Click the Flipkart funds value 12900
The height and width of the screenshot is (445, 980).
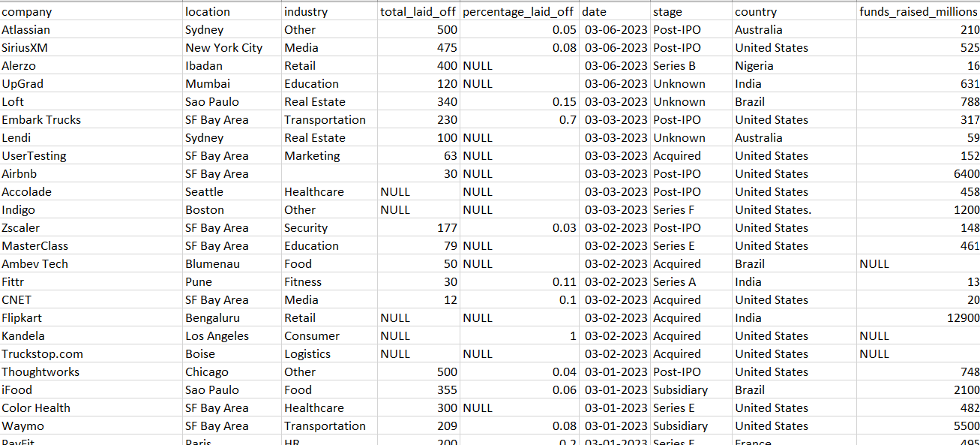tap(919, 317)
